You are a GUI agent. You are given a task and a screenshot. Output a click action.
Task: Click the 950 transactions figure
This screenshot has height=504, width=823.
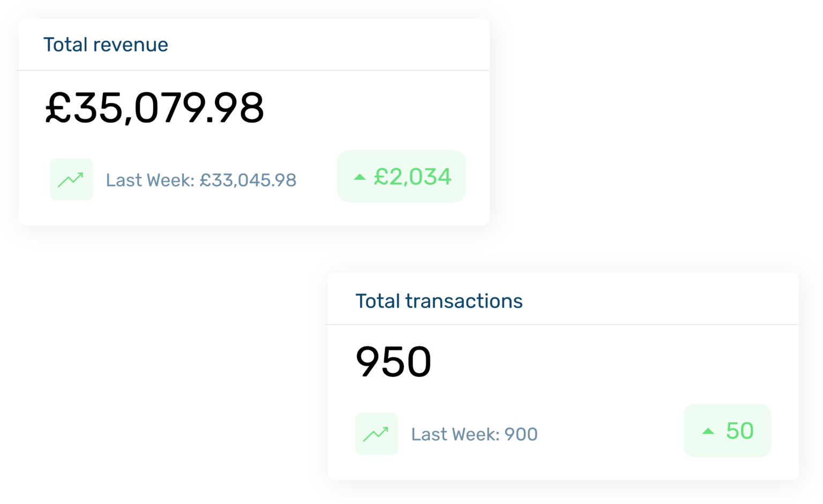coord(394,362)
